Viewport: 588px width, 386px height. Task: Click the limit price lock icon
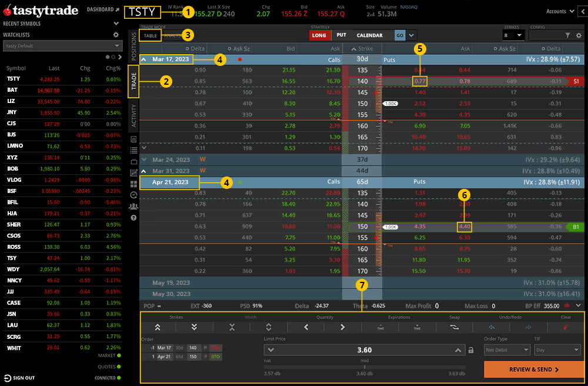(470, 350)
